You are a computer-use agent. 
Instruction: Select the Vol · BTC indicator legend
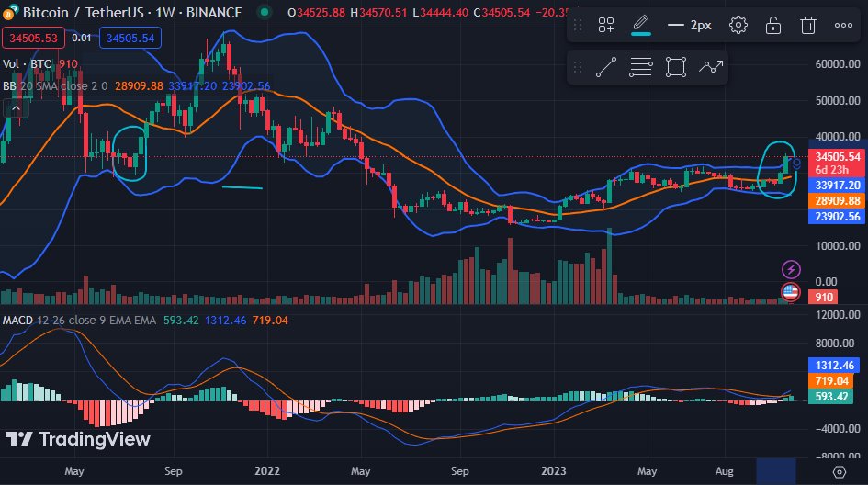pos(27,64)
